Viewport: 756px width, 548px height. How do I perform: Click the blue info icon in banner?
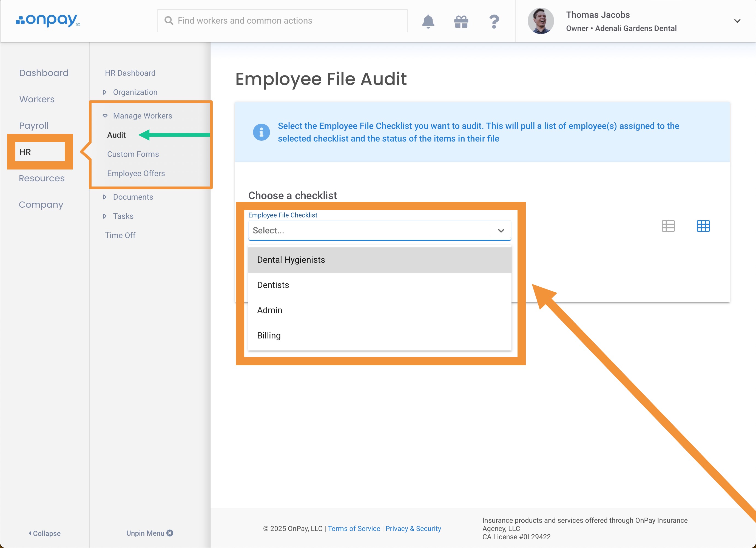tap(261, 132)
